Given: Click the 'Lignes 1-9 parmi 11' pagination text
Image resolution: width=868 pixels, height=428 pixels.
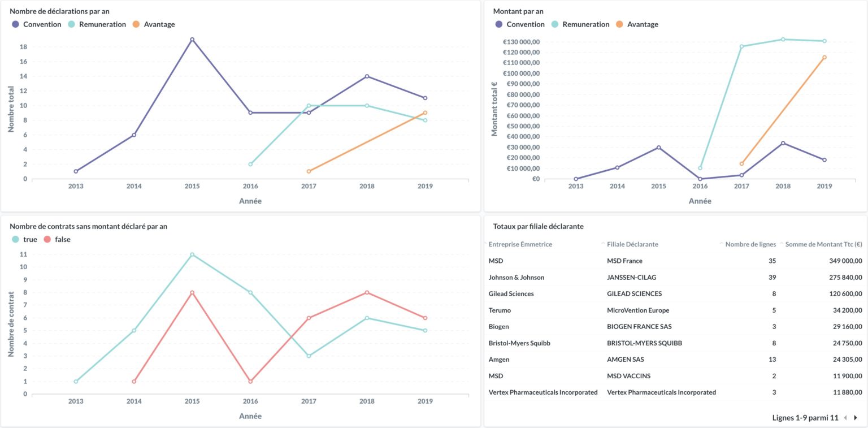Looking at the screenshot, I should (x=805, y=418).
